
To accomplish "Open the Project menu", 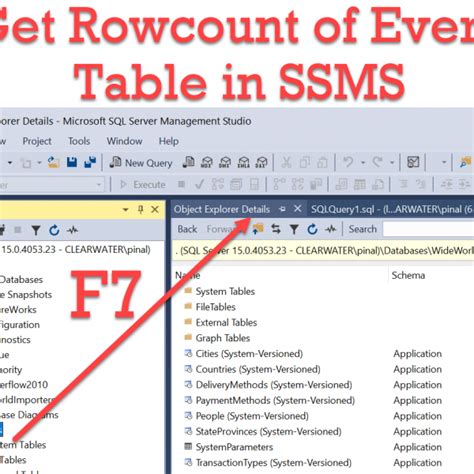I will (37, 141).
